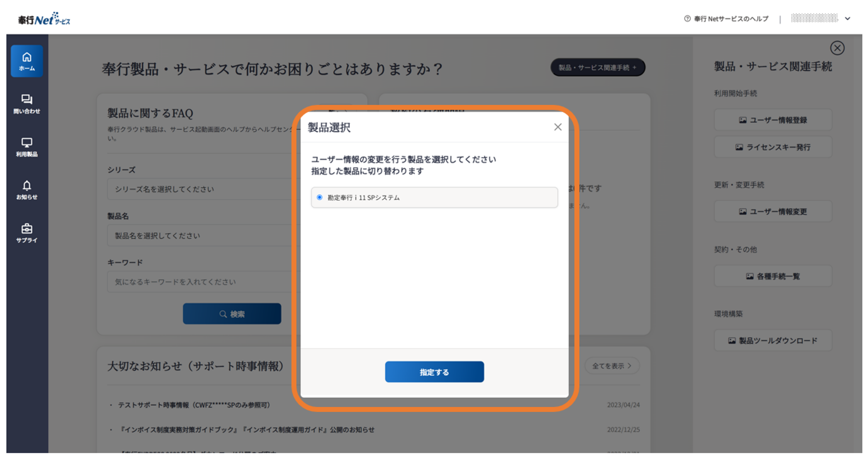Image resolution: width=868 pixels, height=458 pixels.
Task: Click the 全てを表示 link
Action: pos(612,366)
